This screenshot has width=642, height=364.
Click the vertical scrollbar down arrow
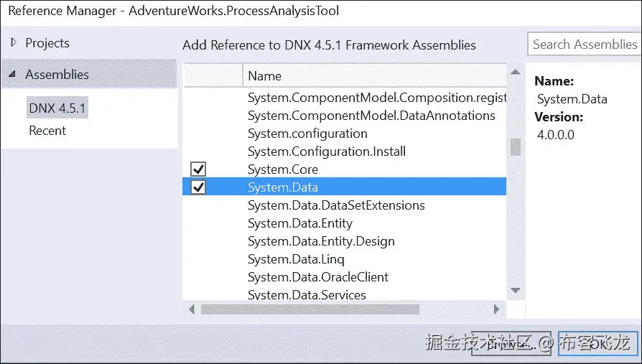(515, 290)
